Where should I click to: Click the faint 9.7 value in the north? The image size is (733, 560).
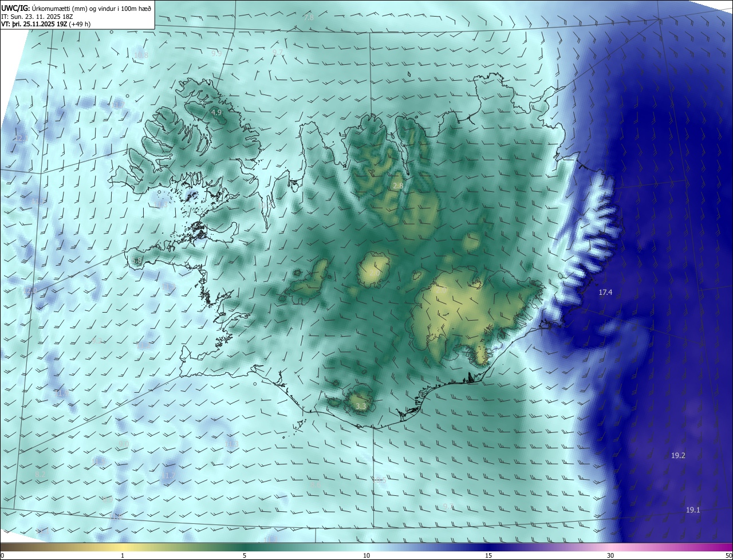point(278,52)
